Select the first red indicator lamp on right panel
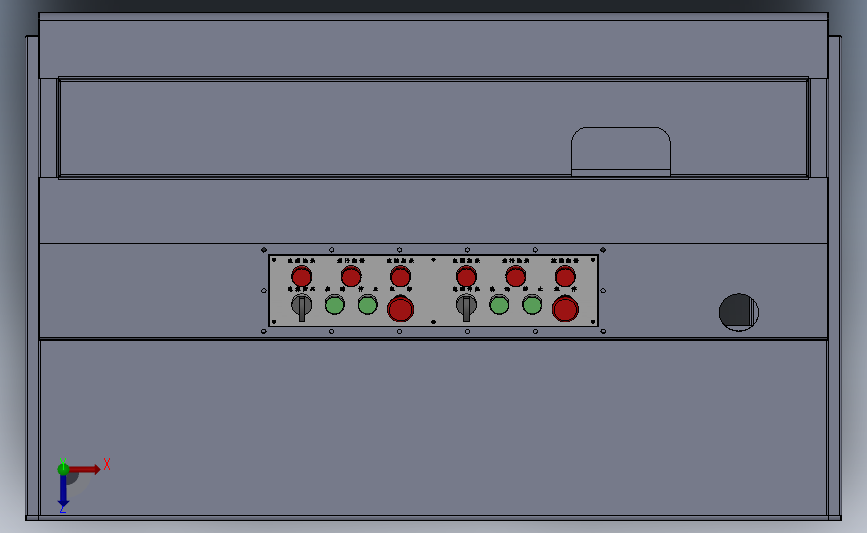 [466, 276]
